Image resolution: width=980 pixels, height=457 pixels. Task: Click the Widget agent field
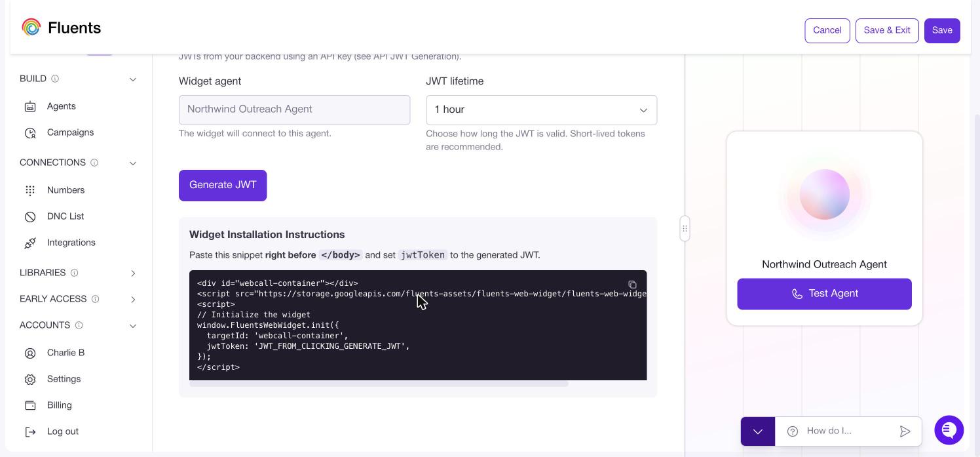coord(294,110)
